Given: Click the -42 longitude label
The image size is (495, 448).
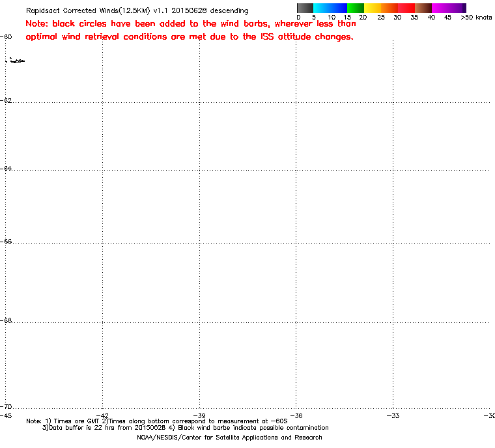Looking at the screenshot, I should coord(102,415).
